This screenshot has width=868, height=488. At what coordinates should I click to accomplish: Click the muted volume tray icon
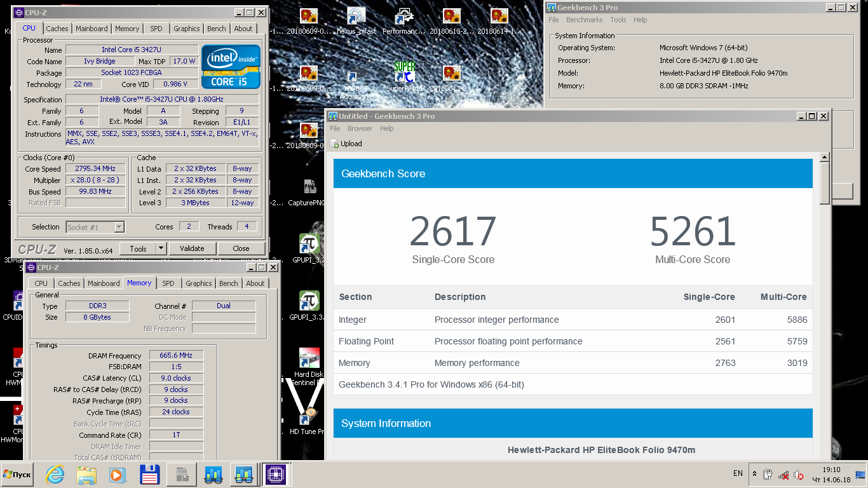point(799,474)
